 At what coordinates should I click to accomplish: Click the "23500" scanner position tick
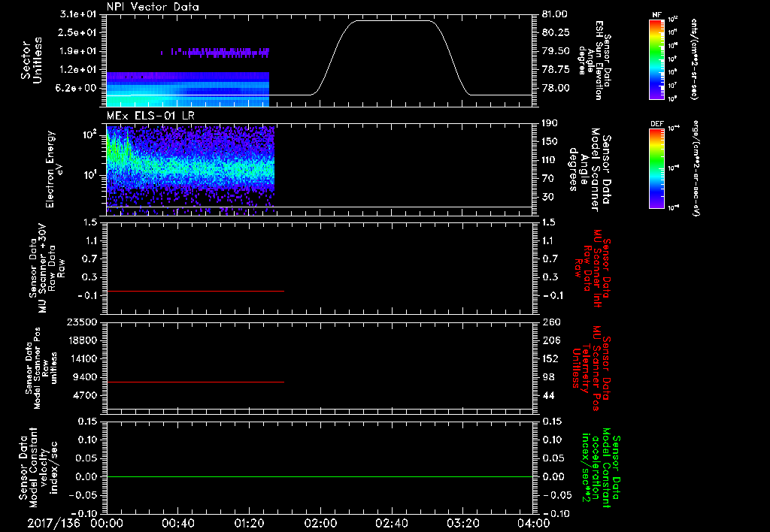tap(82, 322)
